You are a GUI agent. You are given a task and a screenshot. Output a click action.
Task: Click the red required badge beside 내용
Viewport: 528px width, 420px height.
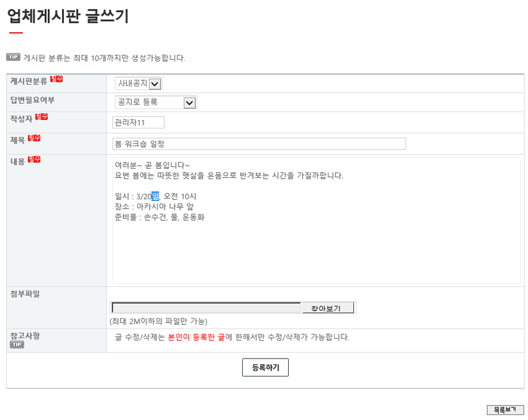click(34, 160)
